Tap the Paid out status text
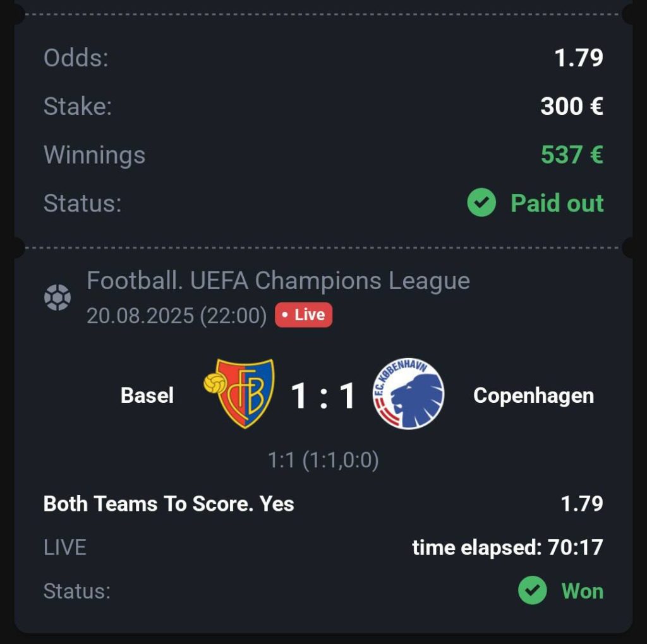 coord(557,203)
